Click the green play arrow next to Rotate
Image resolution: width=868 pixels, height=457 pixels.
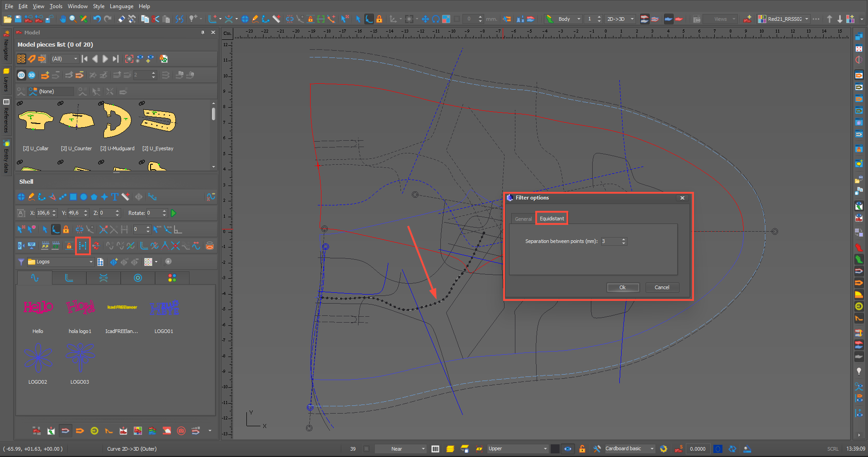[x=174, y=213]
